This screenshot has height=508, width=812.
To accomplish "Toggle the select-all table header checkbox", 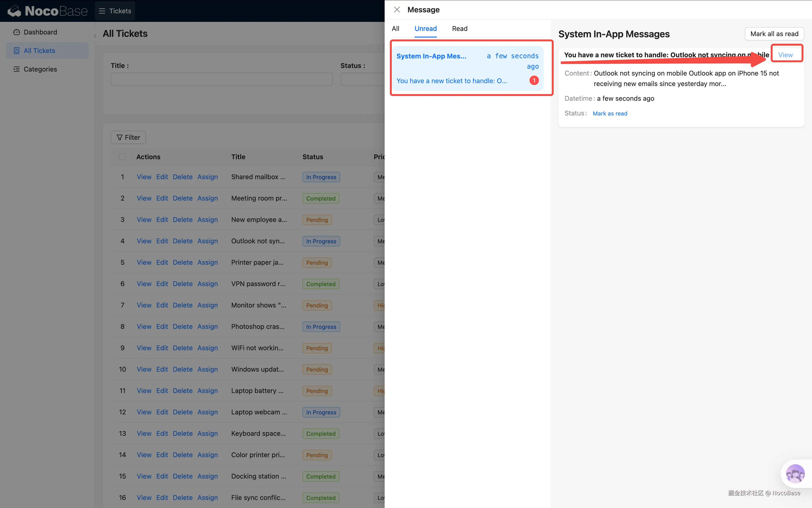I will click(123, 157).
